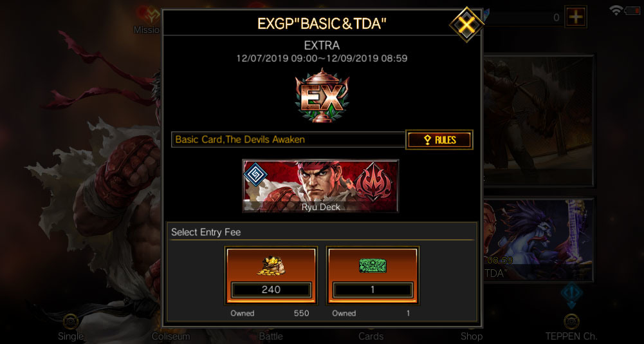Close the EXGP dialog with X icon
This screenshot has width=644, height=344.
(466, 24)
